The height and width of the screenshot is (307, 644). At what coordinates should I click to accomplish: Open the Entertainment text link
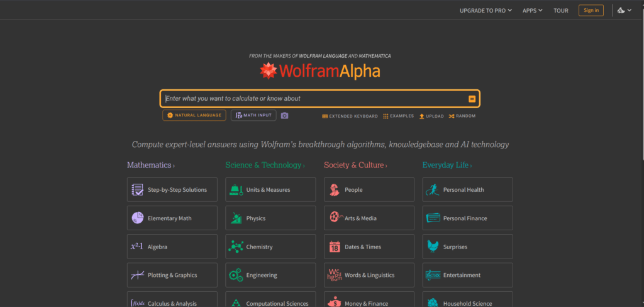(462, 275)
